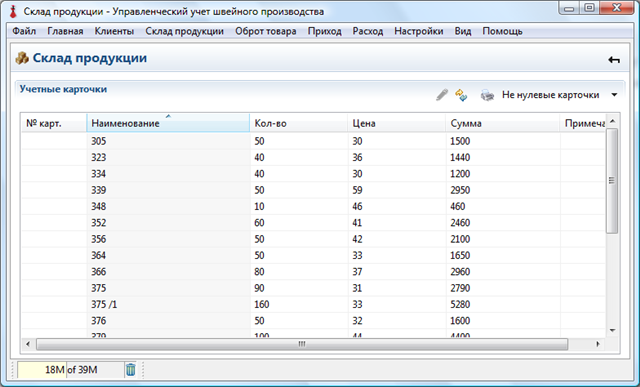Screen dimensions: 640x387
Task: Select the row named 366
Action: (313, 272)
